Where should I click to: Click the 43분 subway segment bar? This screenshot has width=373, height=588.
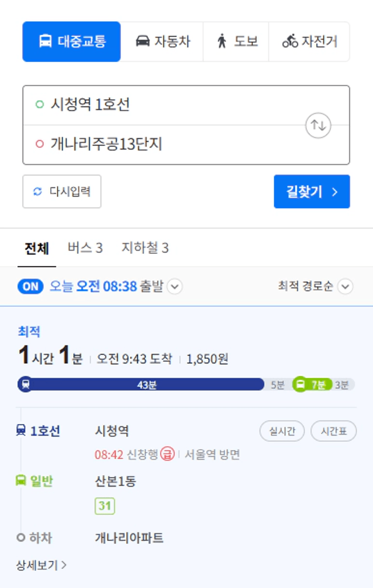pyautogui.click(x=141, y=385)
